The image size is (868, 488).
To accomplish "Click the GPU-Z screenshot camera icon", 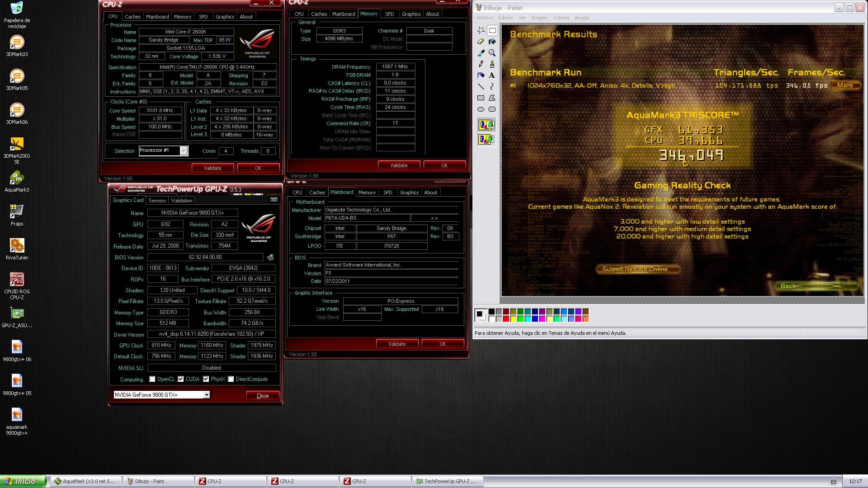I will coord(274,200).
